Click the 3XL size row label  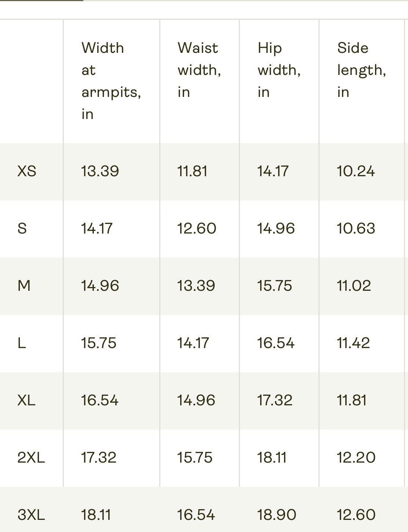[31, 515]
